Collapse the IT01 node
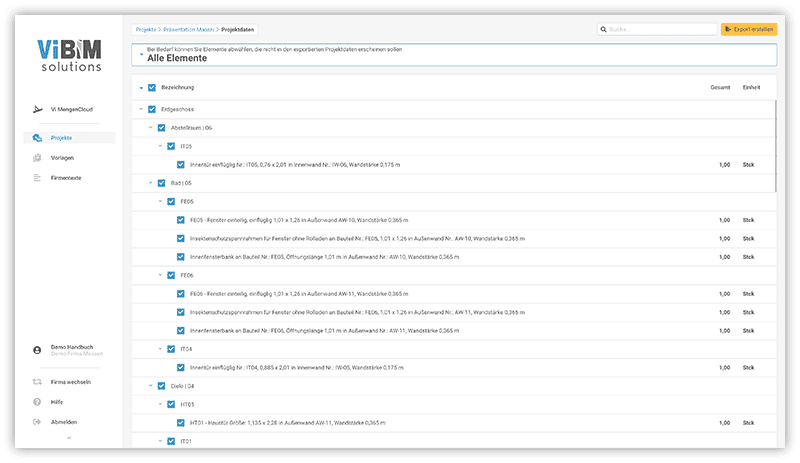Image resolution: width=800 pixels, height=463 pixels. pyautogui.click(x=160, y=441)
